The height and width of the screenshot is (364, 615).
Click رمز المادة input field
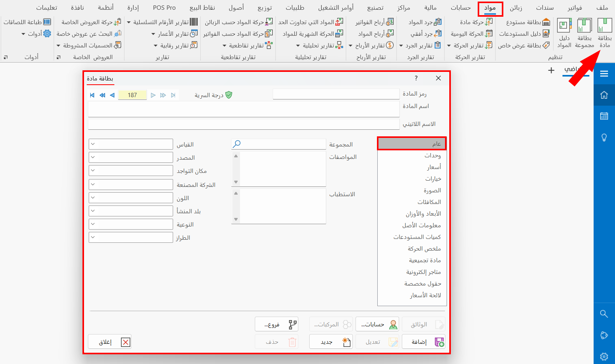click(x=336, y=94)
